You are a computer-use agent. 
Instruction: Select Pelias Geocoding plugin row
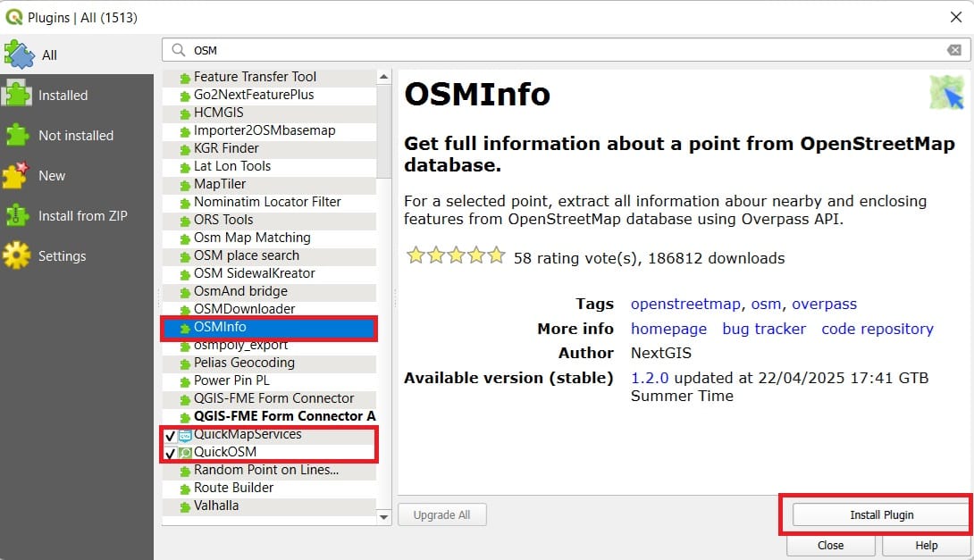tap(269, 363)
